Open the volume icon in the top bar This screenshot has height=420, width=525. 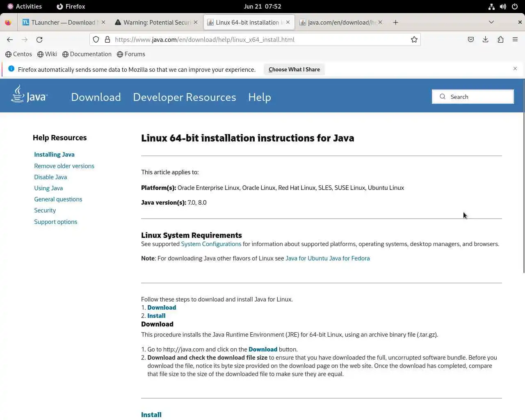[503, 7]
